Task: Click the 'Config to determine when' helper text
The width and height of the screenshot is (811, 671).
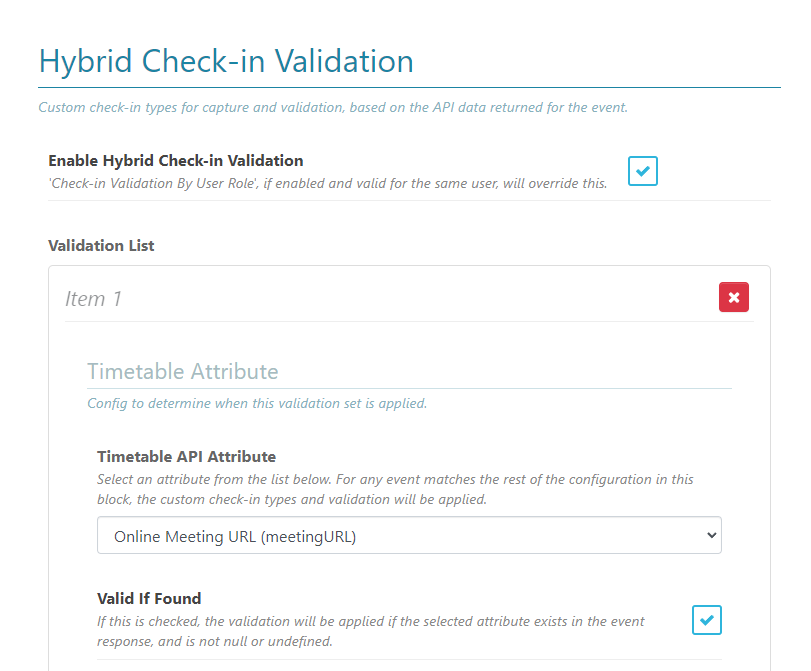Action: [256, 404]
